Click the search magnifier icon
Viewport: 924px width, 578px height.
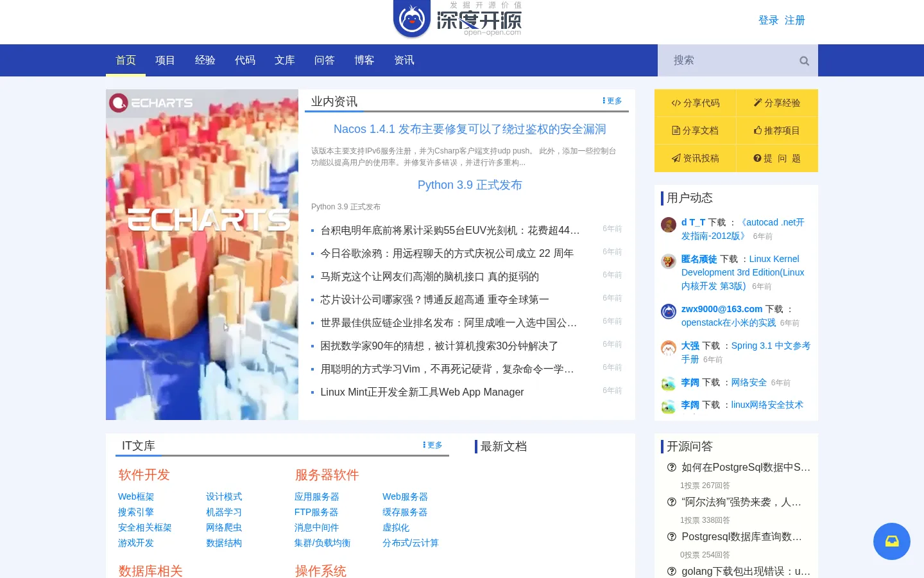pos(804,61)
